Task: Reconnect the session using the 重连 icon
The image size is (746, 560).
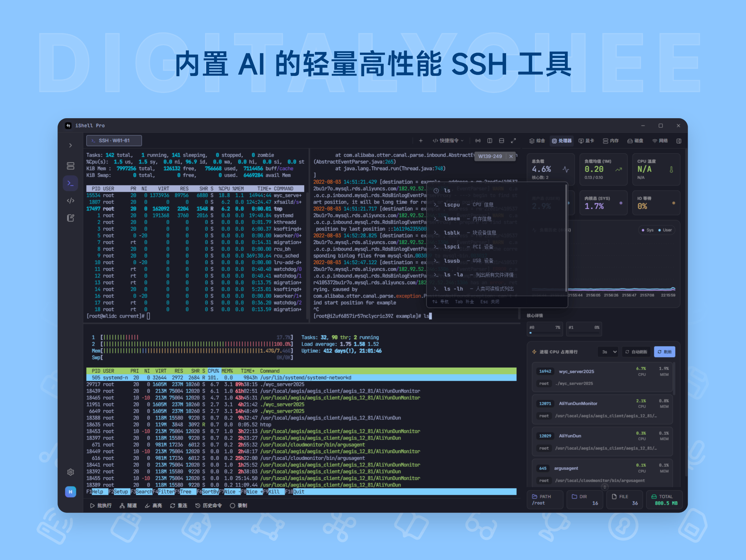Action: click(x=179, y=506)
